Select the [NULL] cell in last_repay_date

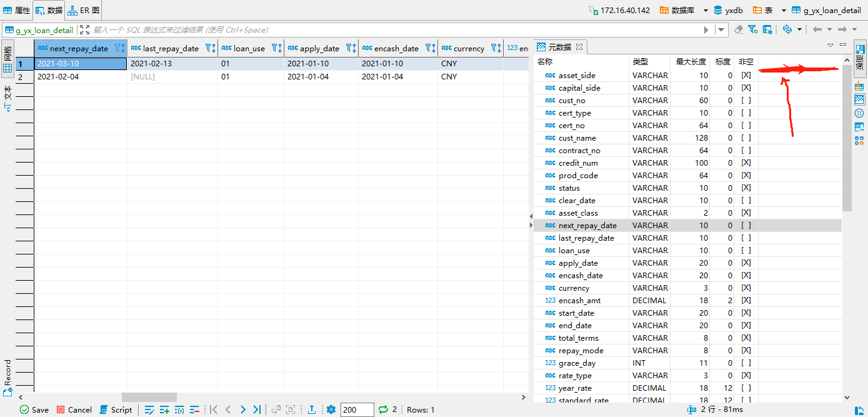coord(172,76)
